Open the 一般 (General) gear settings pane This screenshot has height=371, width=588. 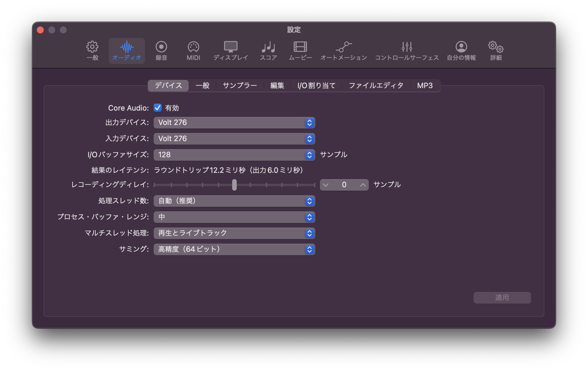click(x=92, y=50)
